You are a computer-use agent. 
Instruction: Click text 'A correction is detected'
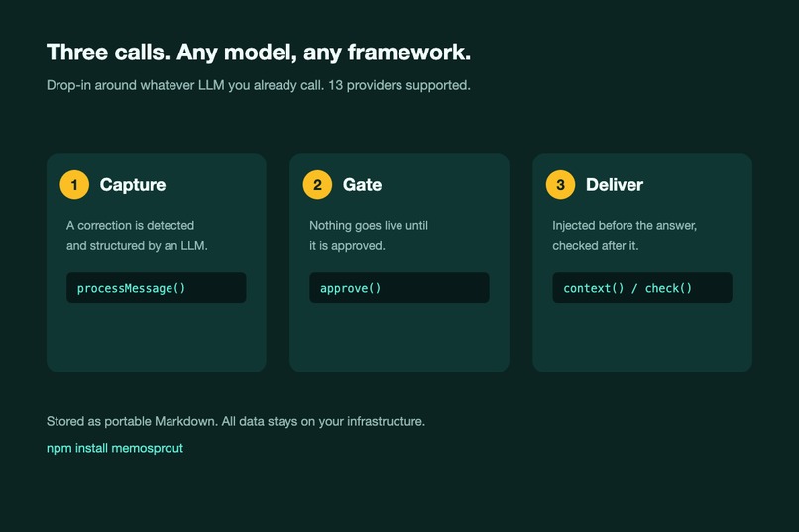(131, 226)
